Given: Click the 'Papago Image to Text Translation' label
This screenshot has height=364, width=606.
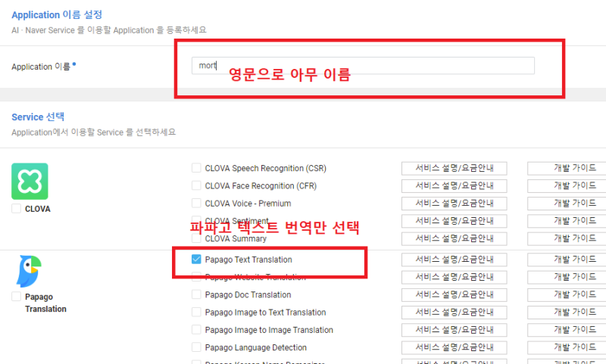Looking at the screenshot, I should [x=265, y=313].
